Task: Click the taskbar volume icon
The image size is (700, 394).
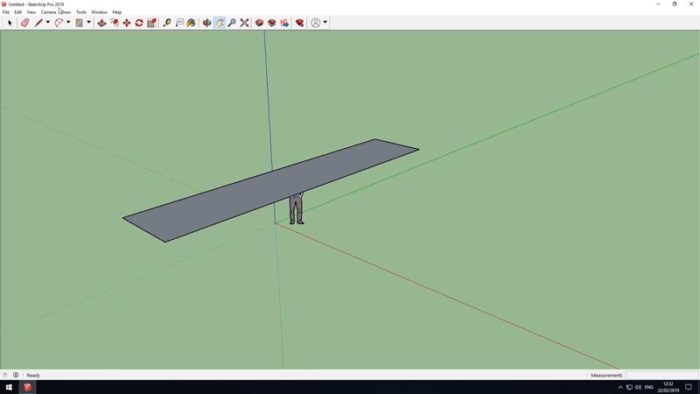Action: click(x=638, y=387)
